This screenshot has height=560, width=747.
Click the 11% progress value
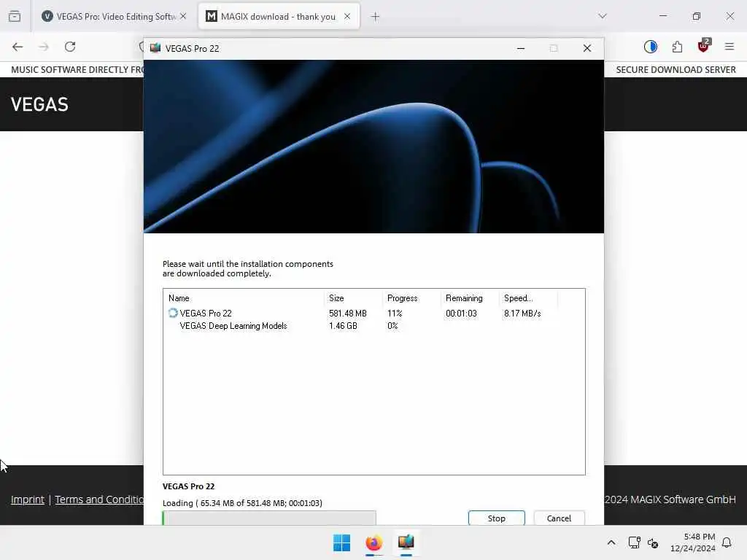(x=395, y=314)
